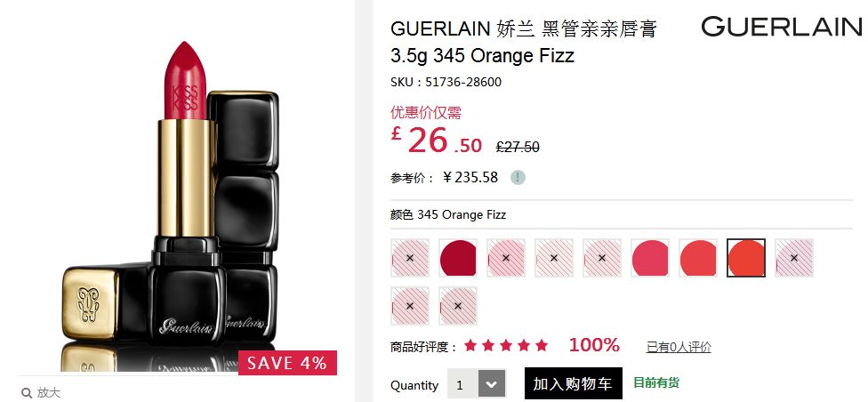Select the dark crimson red swatch

pyautogui.click(x=458, y=258)
